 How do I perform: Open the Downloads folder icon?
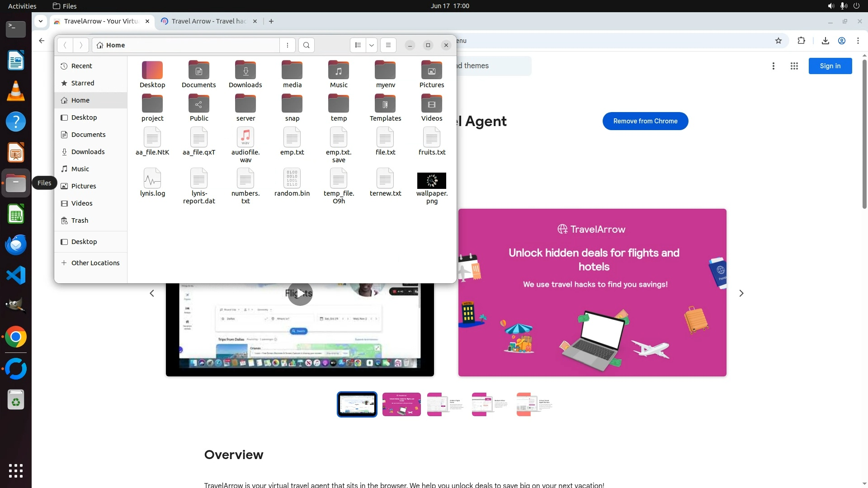[245, 70]
